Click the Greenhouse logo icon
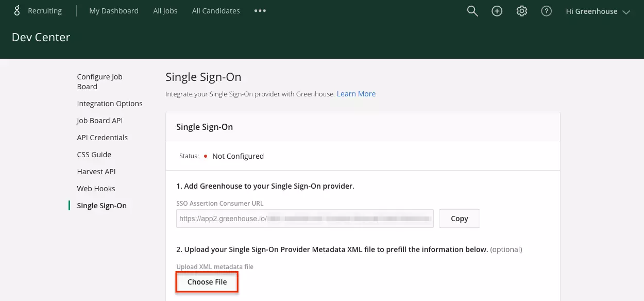Viewport: 644px width, 301px height. click(17, 11)
